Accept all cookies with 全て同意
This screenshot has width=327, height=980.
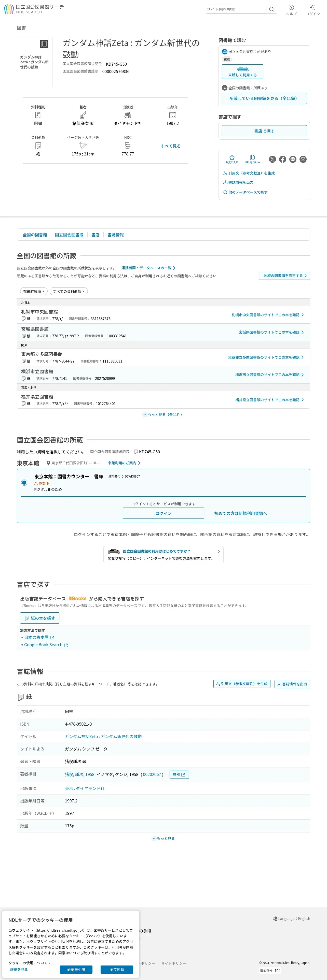point(117,969)
